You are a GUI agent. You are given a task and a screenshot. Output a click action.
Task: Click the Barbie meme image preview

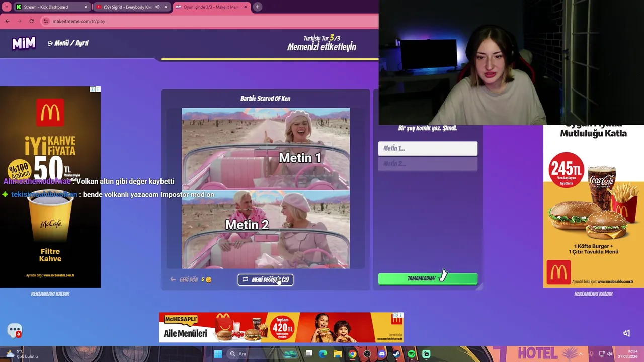(x=266, y=188)
